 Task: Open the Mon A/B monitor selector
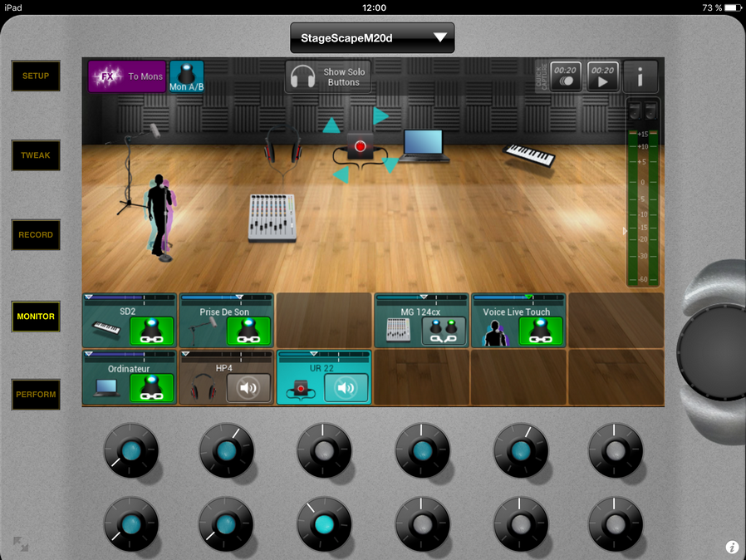[186, 76]
